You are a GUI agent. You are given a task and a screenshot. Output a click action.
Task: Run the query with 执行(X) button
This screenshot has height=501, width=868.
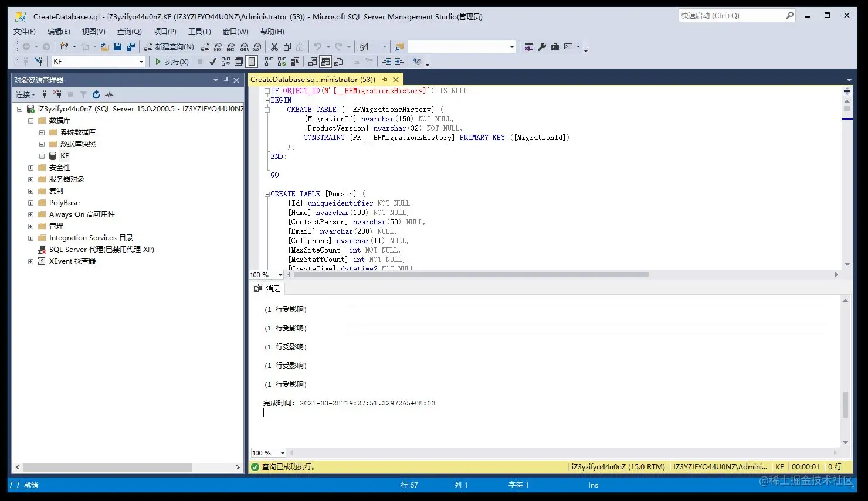click(172, 62)
